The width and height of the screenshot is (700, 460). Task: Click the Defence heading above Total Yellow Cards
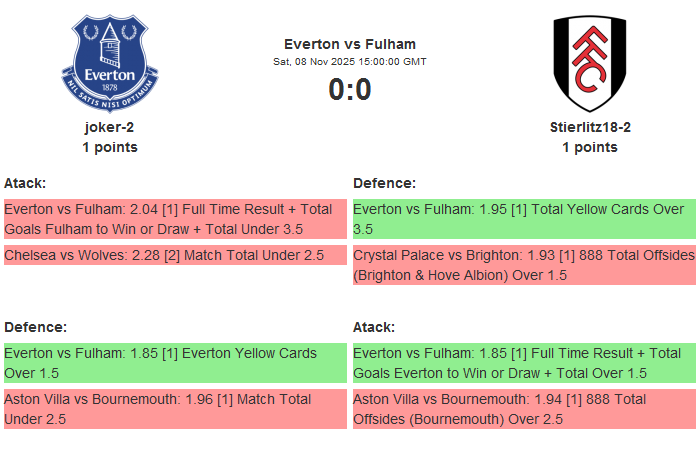tap(384, 183)
